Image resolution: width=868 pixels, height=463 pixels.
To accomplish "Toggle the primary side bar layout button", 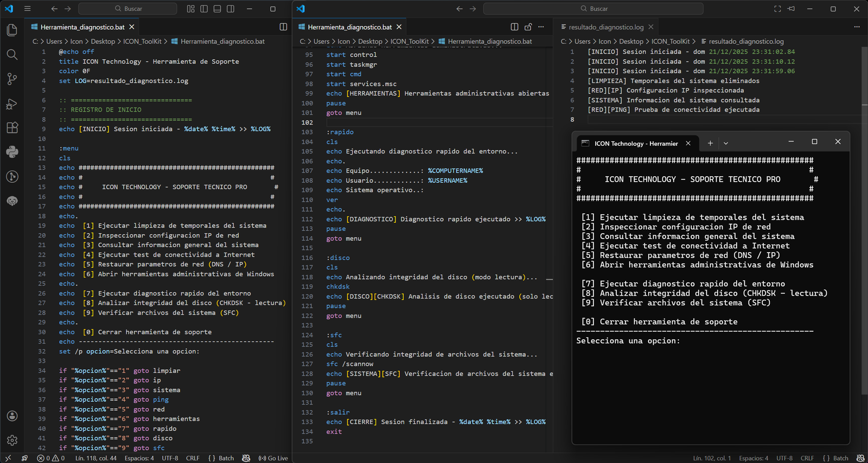I will (x=204, y=9).
